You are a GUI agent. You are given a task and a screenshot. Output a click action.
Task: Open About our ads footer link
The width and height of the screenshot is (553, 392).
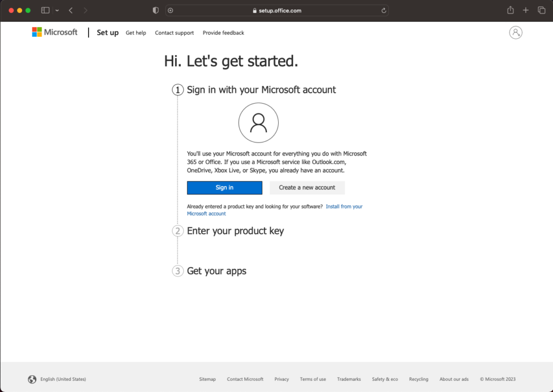coord(454,379)
